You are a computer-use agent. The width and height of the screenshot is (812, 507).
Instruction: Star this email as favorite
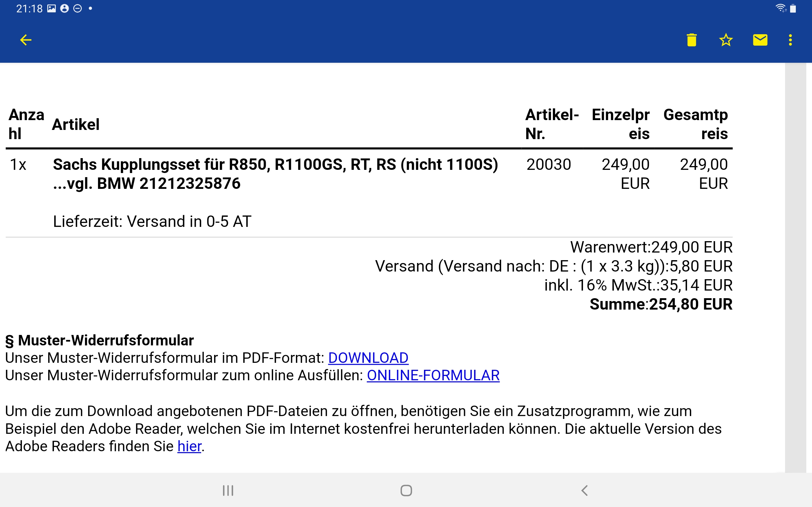click(726, 40)
